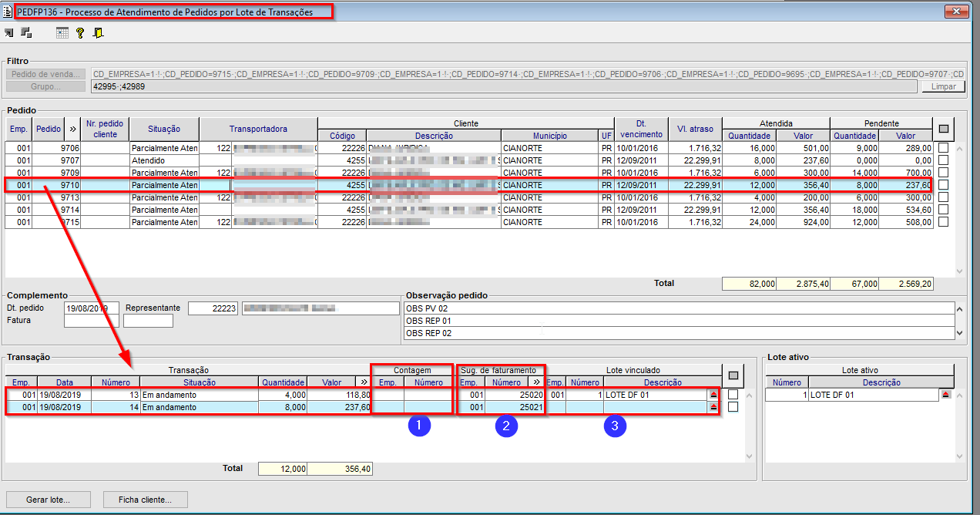Expand » beside Sug. de faturamento Número
The height and width of the screenshot is (515, 980).
(x=537, y=382)
